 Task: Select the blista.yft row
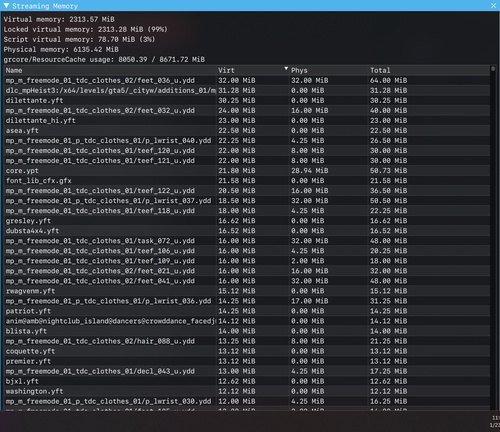click(247, 331)
